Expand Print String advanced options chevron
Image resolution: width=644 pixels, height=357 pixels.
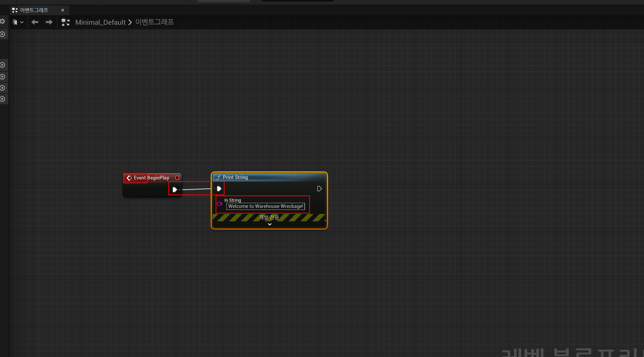click(x=269, y=224)
